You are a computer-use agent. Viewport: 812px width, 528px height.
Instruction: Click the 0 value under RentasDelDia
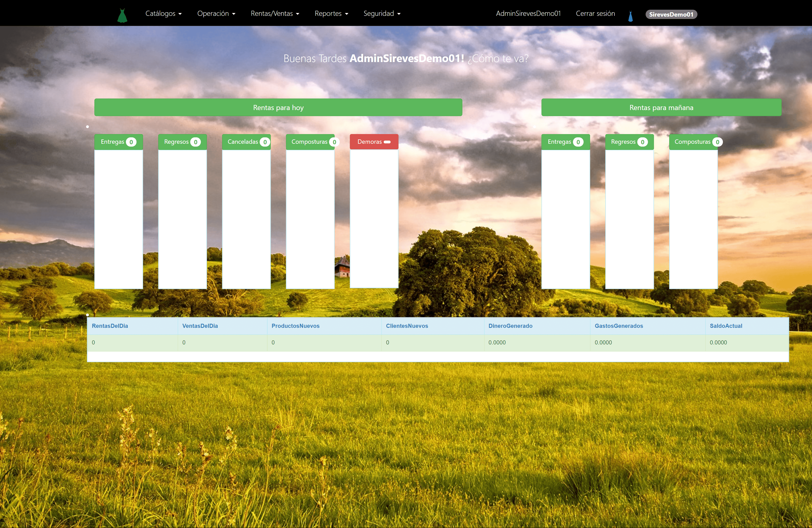(x=93, y=343)
